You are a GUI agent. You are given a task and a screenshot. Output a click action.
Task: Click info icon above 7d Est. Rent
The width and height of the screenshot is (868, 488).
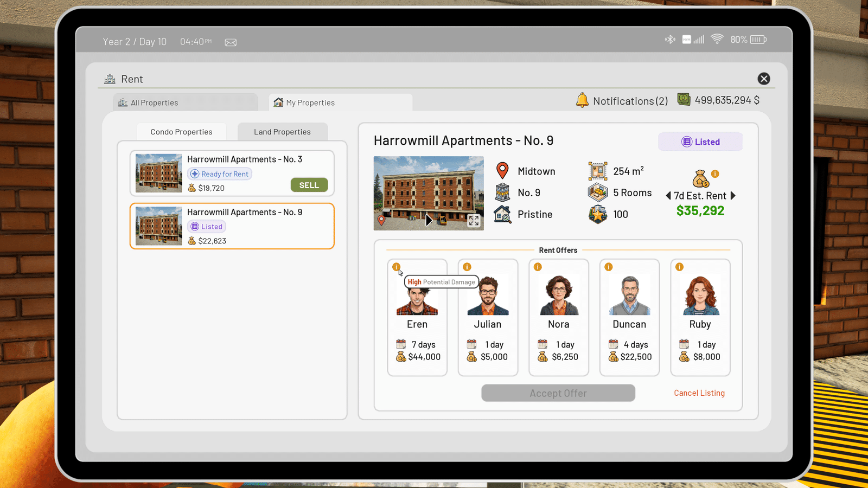[715, 174]
